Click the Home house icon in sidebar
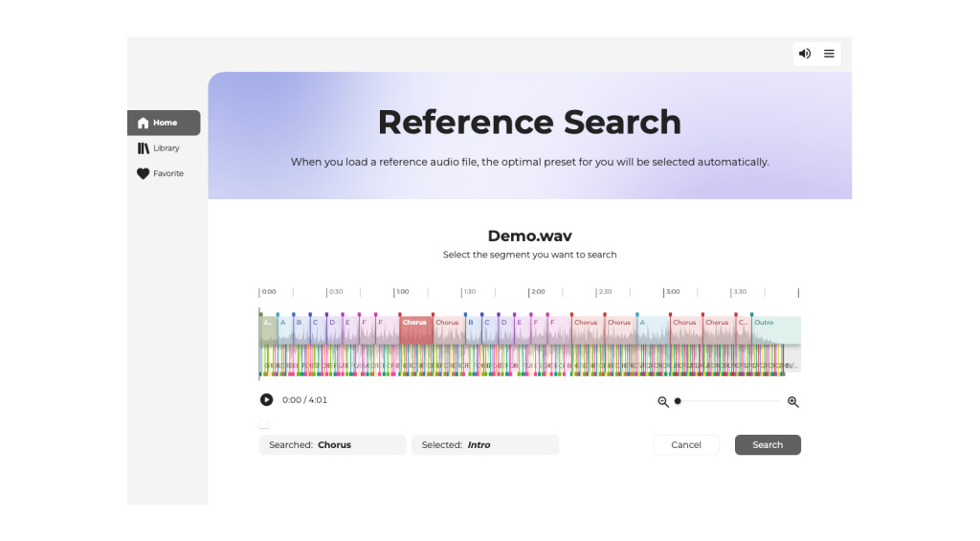This screenshot has height=541, width=980. coord(144,123)
